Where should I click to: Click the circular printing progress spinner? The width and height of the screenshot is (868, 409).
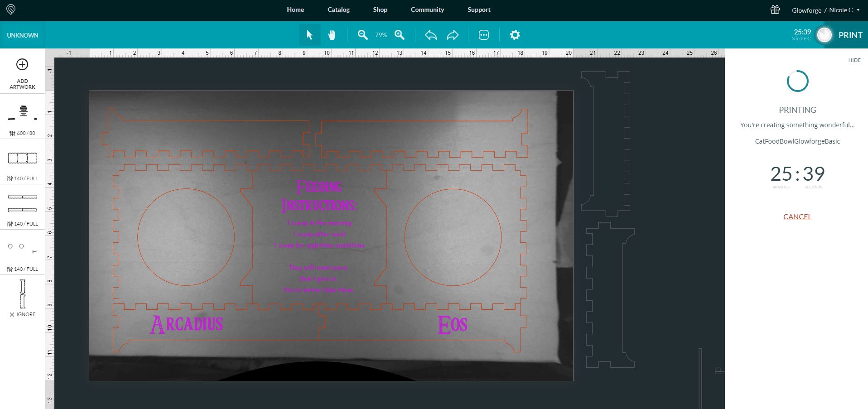(797, 81)
